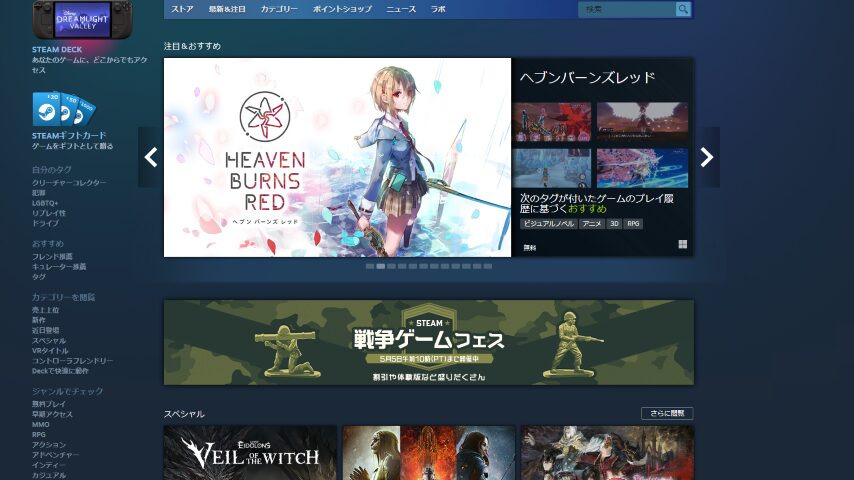Open the カテゴリー menu
854x480 pixels.
tap(279, 9)
